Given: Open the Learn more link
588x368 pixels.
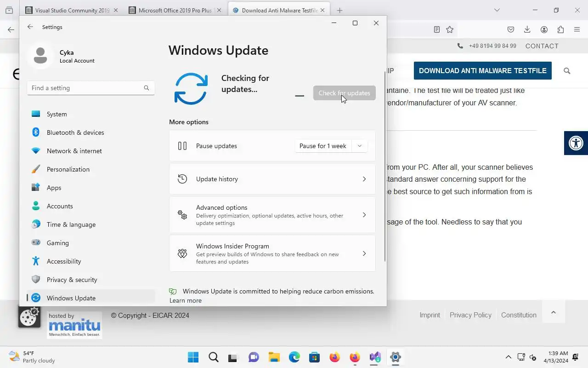Looking at the screenshot, I should point(186,300).
